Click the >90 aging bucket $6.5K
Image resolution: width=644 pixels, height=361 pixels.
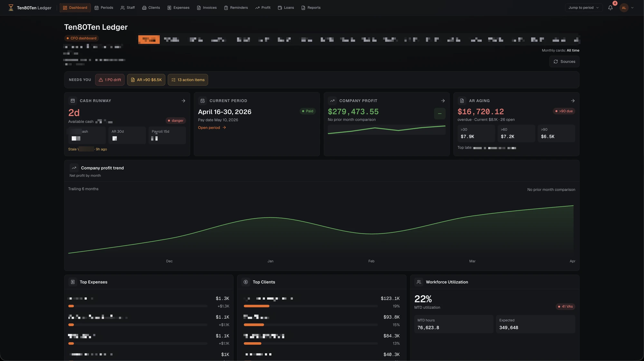tap(556, 133)
